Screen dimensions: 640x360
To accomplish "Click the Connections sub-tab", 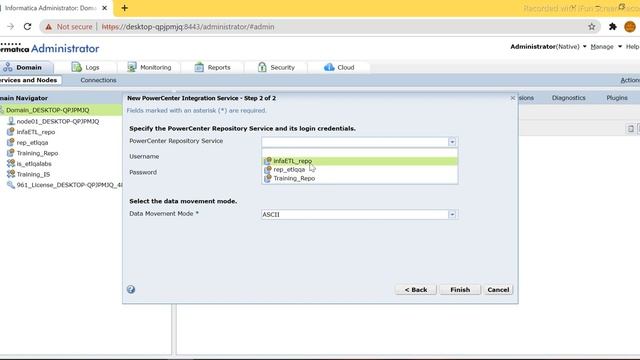I will coord(98,80).
